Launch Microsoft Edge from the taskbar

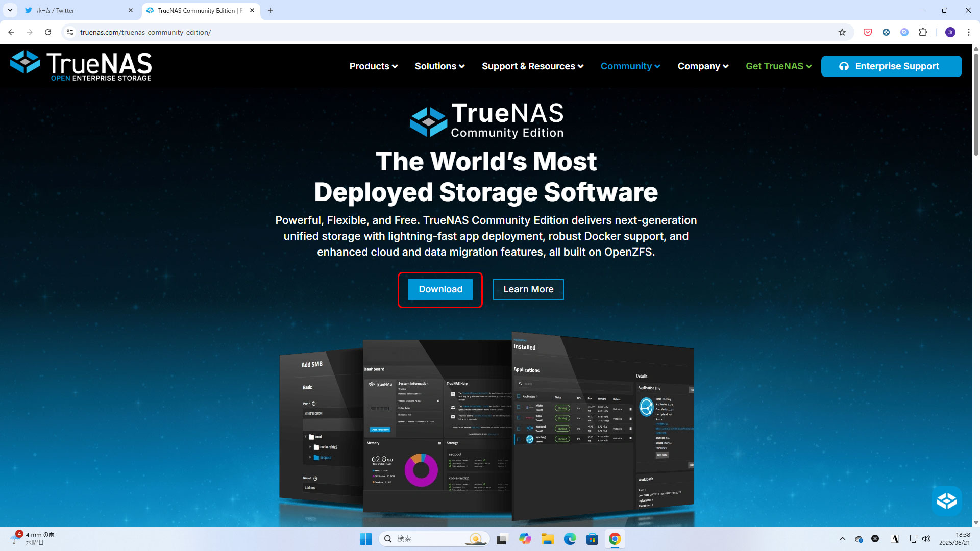[x=570, y=539]
